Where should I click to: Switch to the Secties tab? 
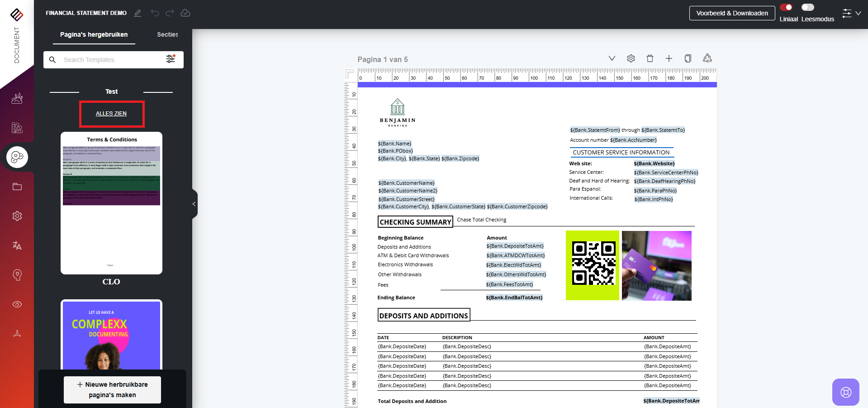(167, 34)
